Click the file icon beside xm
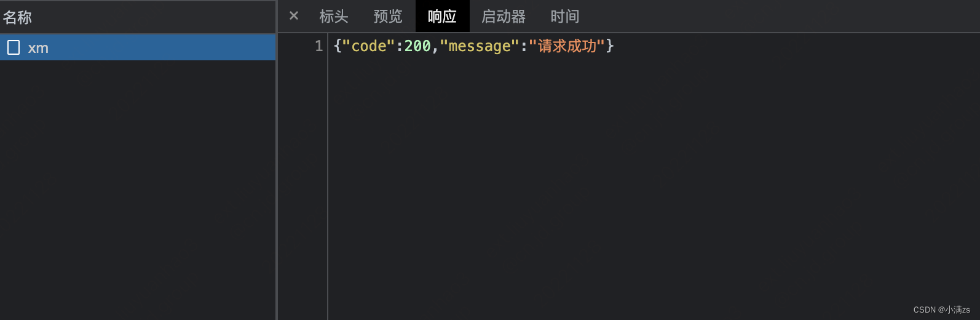 point(14,47)
